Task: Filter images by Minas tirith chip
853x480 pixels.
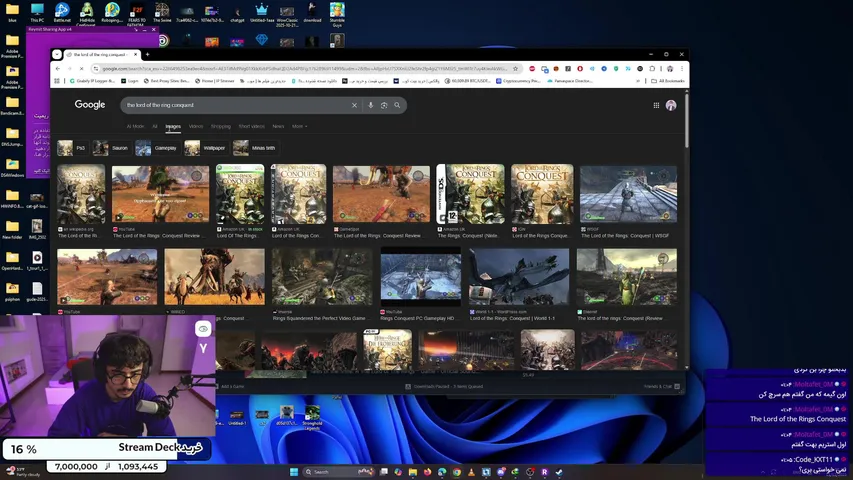Action: click(x=255, y=148)
